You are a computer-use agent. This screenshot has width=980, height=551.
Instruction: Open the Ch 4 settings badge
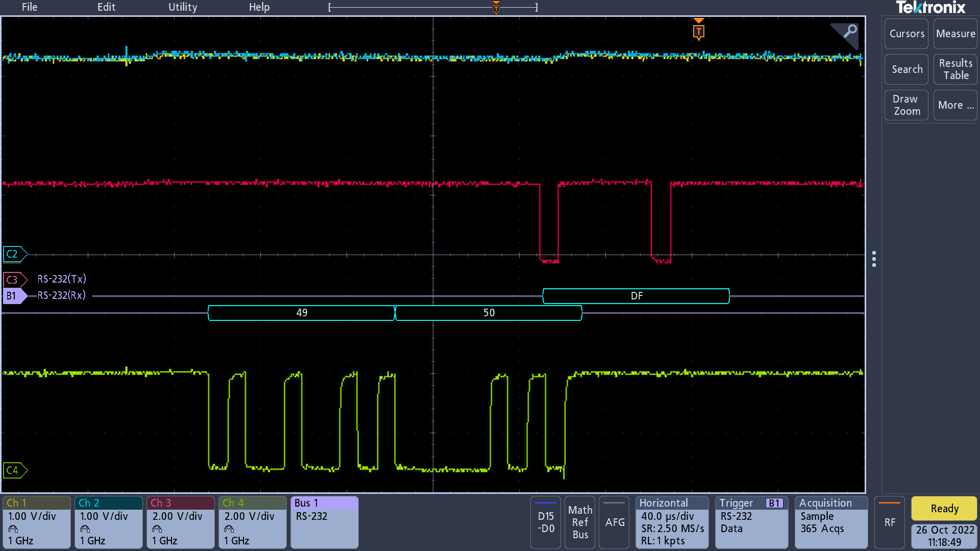(x=252, y=522)
